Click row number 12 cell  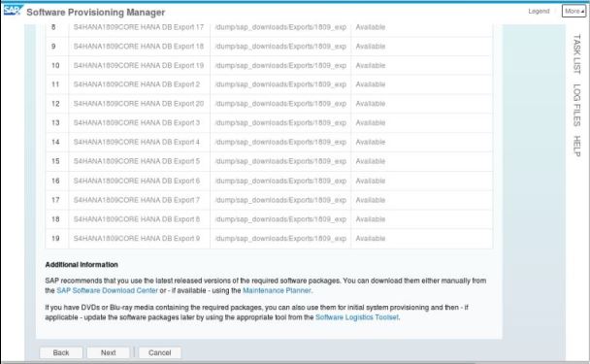pyautogui.click(x=57, y=104)
